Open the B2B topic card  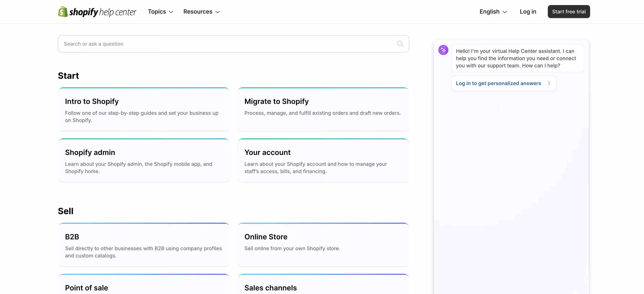[144, 245]
